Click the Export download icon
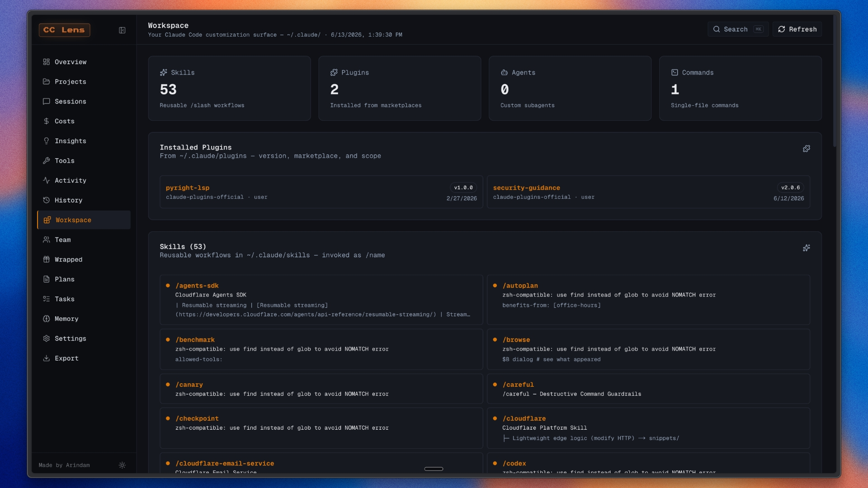Screen dimensions: 868x488 pos(46,358)
